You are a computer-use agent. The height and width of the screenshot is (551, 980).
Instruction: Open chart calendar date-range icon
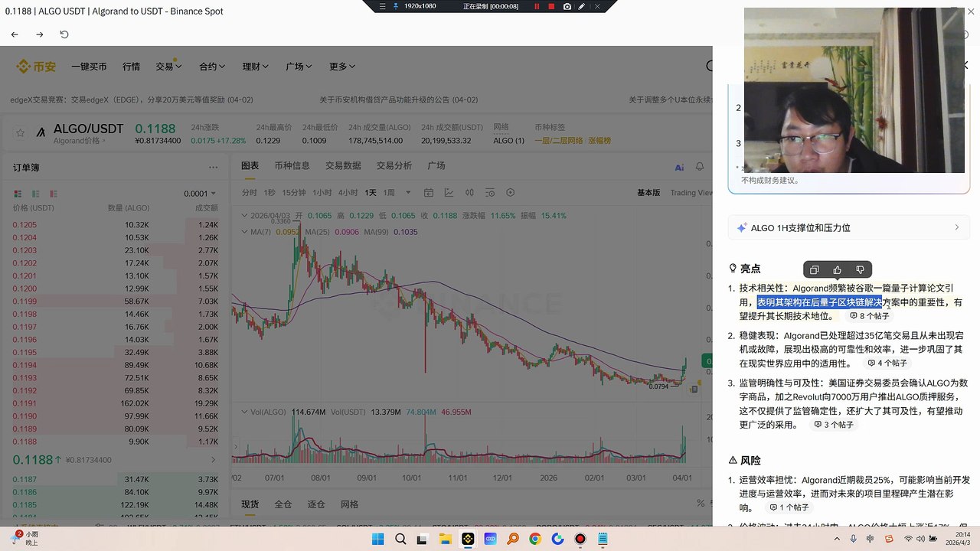pos(429,192)
